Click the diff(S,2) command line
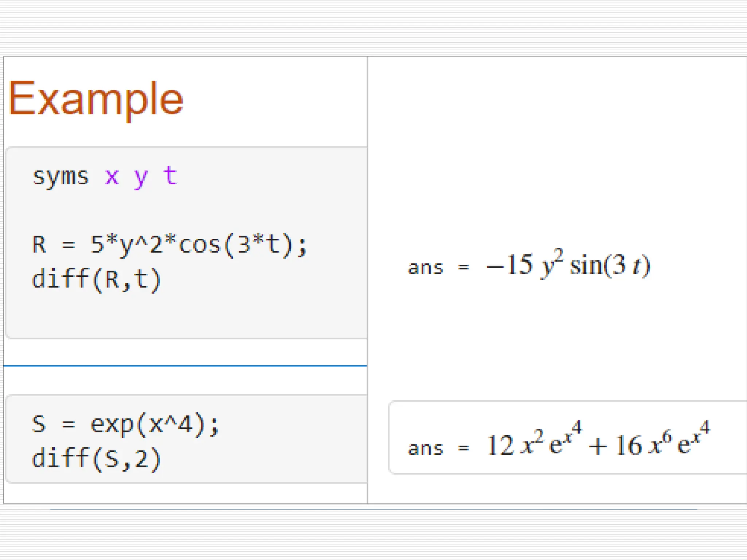 [97, 459]
